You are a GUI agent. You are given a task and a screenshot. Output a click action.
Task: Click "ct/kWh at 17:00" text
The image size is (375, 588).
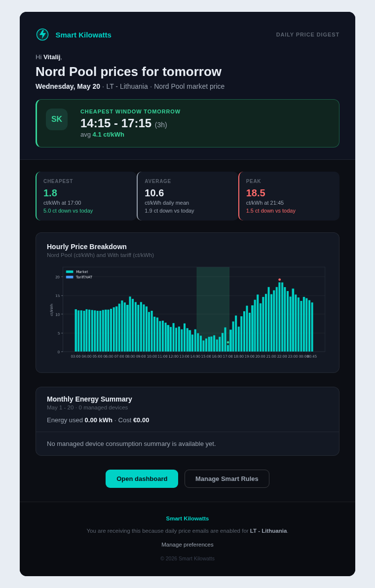click(x=62, y=203)
